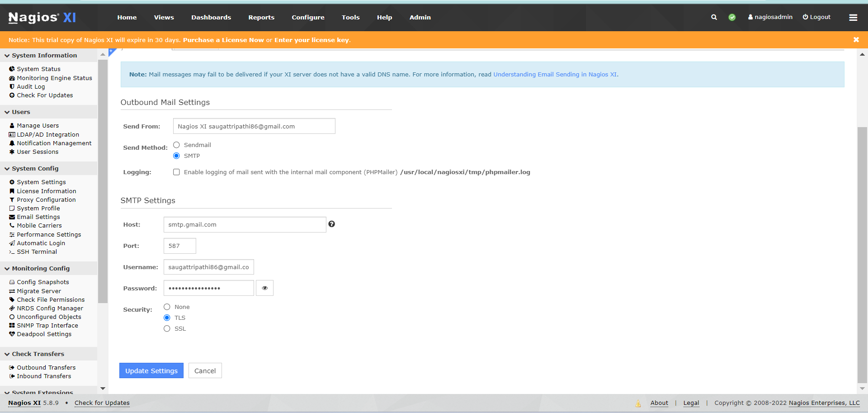Open Understanding Email Sending in Nagios XI link

555,74
